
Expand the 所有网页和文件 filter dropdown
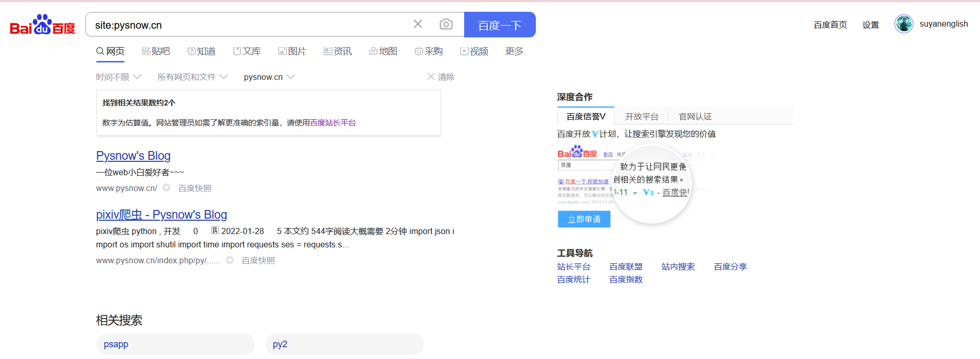pyautogui.click(x=192, y=77)
